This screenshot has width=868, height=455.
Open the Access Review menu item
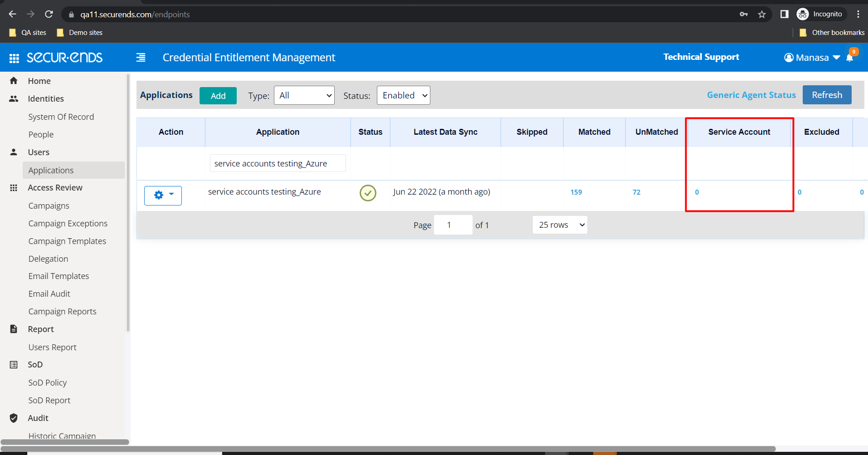click(x=55, y=187)
